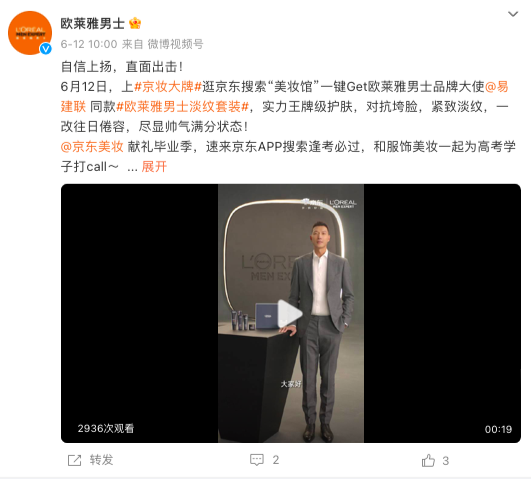Open comments via the speech bubble icon
The height and width of the screenshot is (479, 531).
coord(257,460)
